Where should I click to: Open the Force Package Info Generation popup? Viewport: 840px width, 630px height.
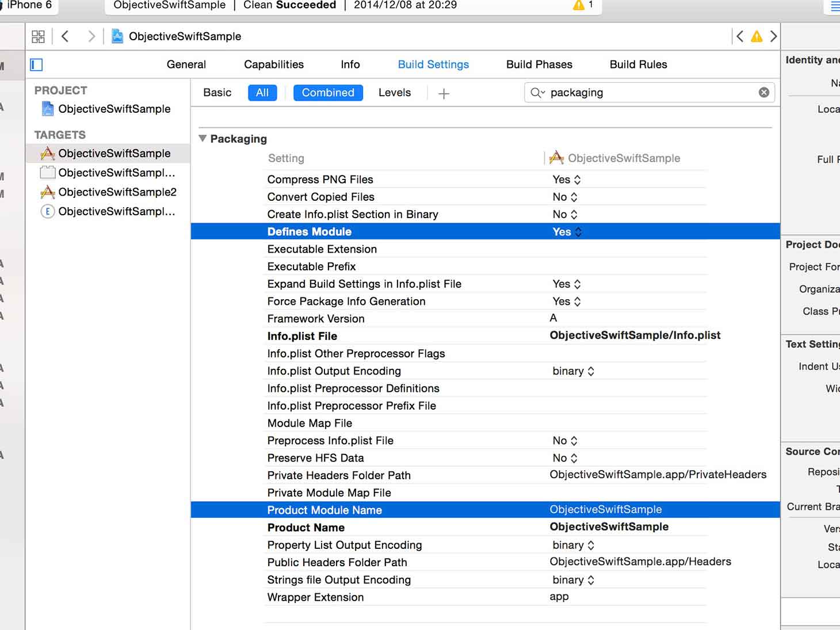coord(567,301)
